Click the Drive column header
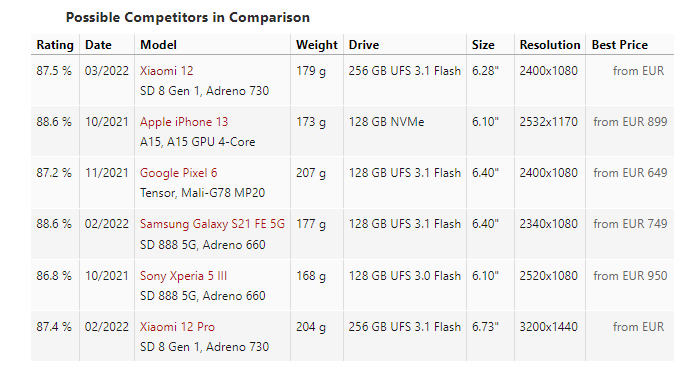 [364, 45]
